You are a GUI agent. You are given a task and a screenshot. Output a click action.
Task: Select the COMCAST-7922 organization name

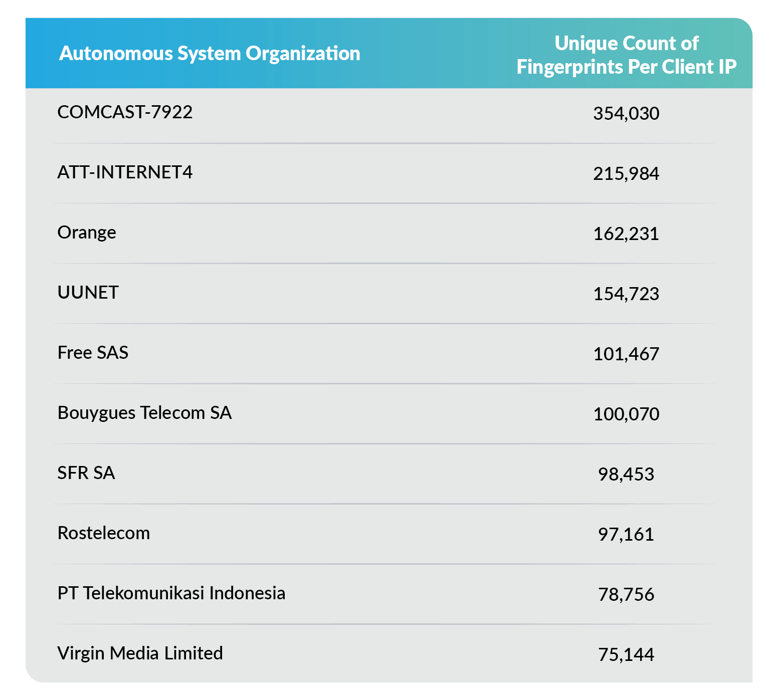coord(125,112)
